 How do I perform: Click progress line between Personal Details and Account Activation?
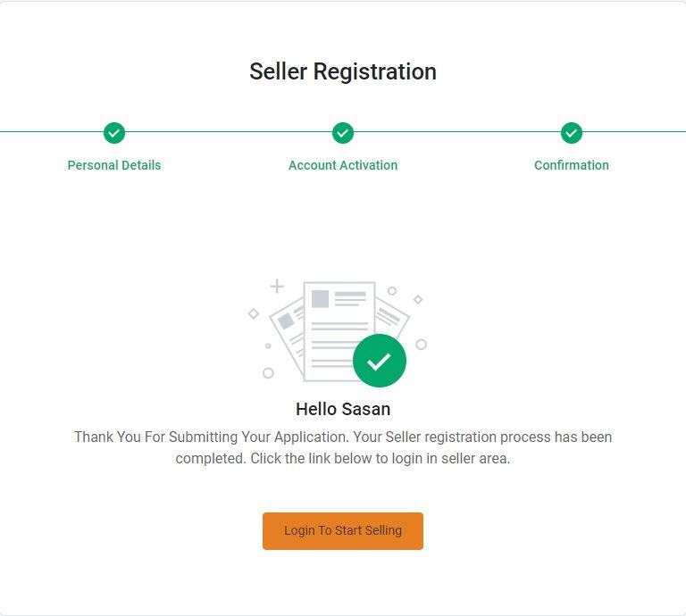click(x=229, y=131)
